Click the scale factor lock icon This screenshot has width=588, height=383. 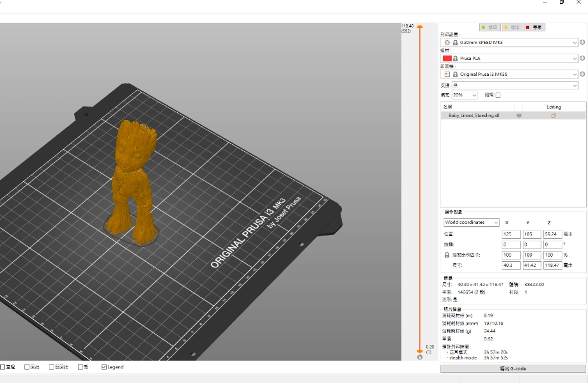tap(447, 255)
